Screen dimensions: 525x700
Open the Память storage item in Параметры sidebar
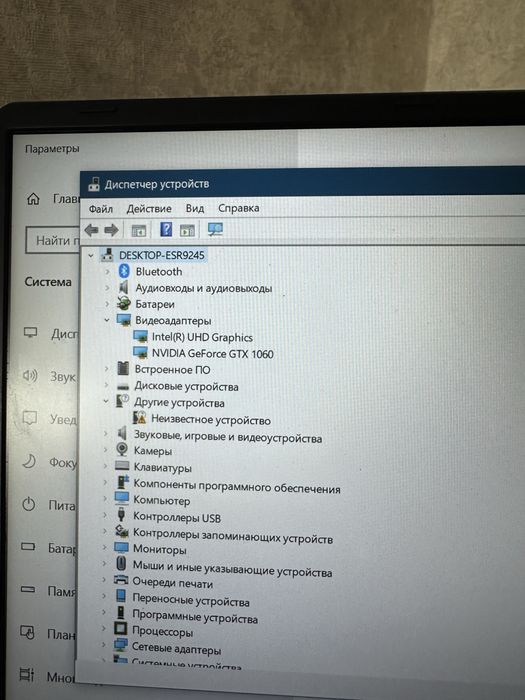[x=48, y=591]
